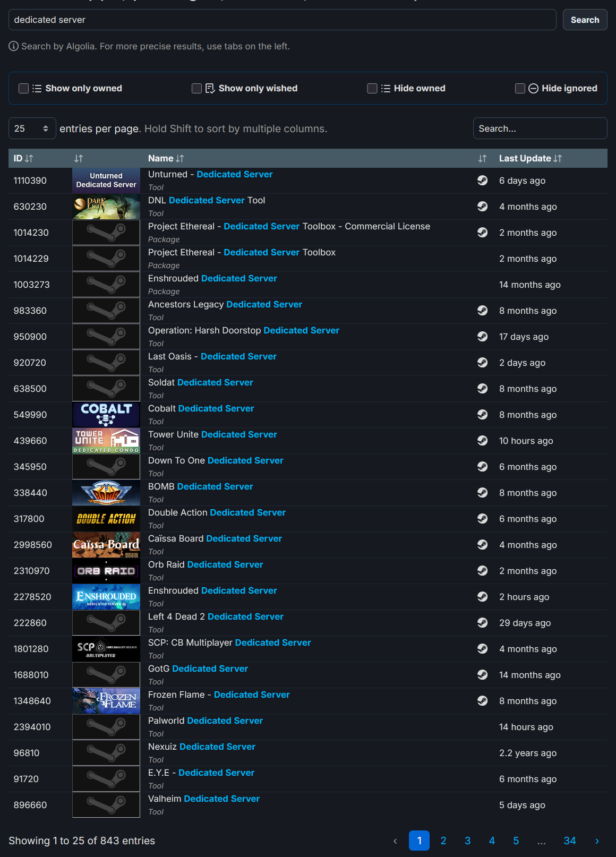The height and width of the screenshot is (857, 616).
Task: Open Steam icon in Last Oasis row
Action: click(x=482, y=363)
